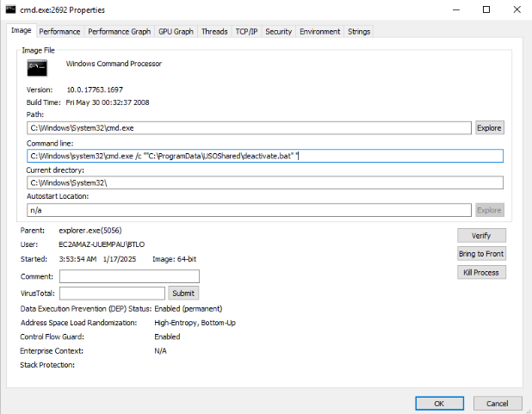Viewport: 532px width, 414px height.
Task: Open the Performance Graph tab
Action: point(119,32)
